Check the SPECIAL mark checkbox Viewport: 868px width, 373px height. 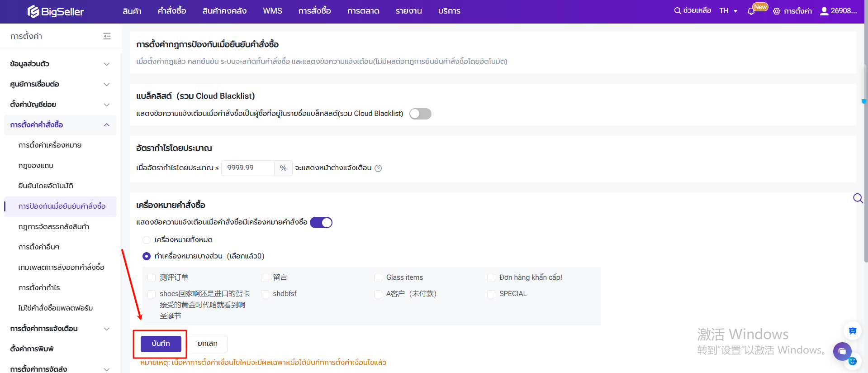(491, 294)
